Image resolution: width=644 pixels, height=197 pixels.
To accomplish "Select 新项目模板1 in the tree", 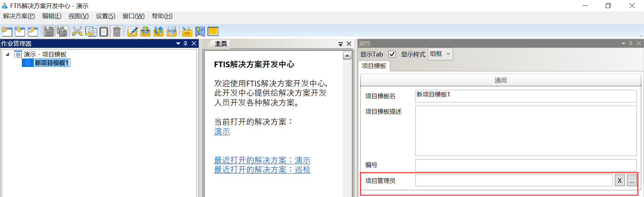I will [51, 63].
